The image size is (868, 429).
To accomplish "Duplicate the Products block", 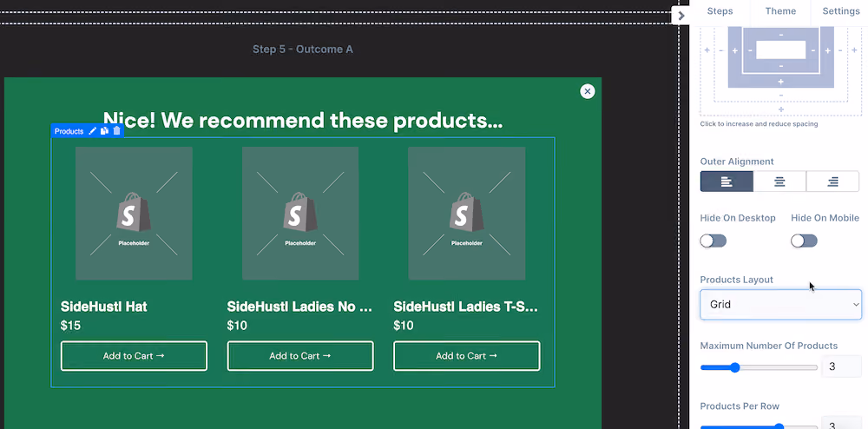I will tap(104, 131).
